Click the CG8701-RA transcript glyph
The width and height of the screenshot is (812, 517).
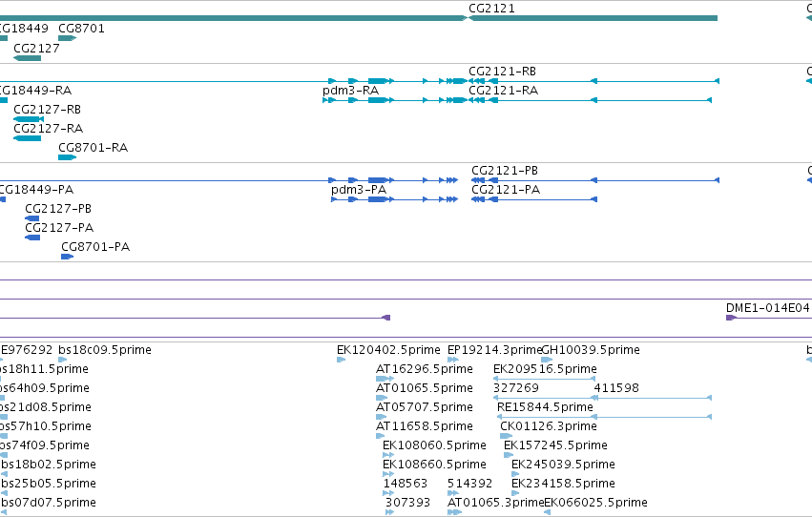click(68, 157)
